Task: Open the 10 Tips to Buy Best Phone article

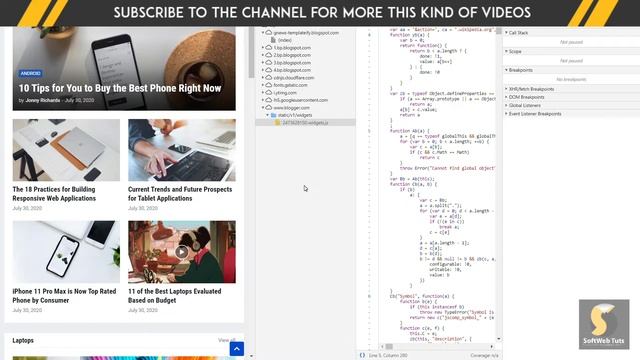Action: (120, 88)
